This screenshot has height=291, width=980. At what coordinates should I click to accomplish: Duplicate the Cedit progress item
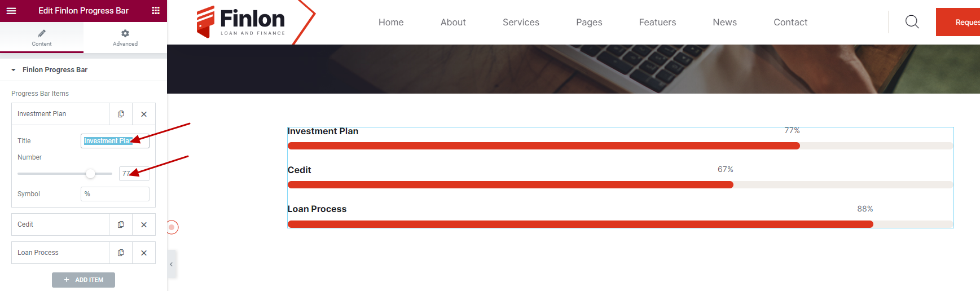point(121,224)
